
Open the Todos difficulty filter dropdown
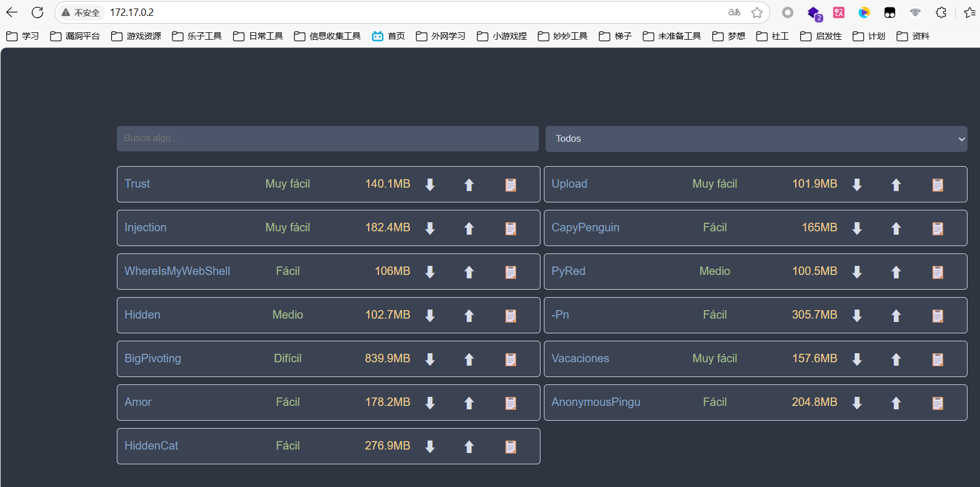(757, 139)
